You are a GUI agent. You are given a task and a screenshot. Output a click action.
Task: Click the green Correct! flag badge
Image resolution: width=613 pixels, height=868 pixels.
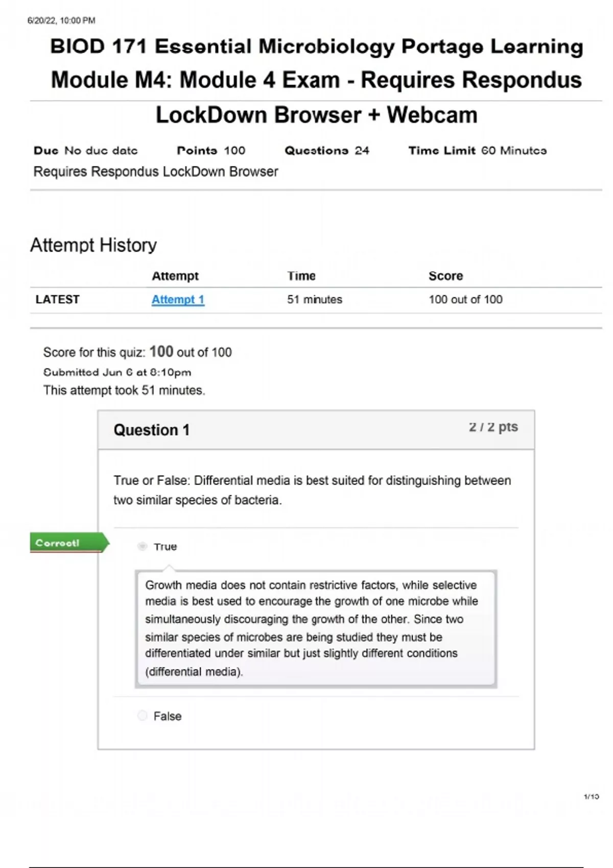click(68, 543)
